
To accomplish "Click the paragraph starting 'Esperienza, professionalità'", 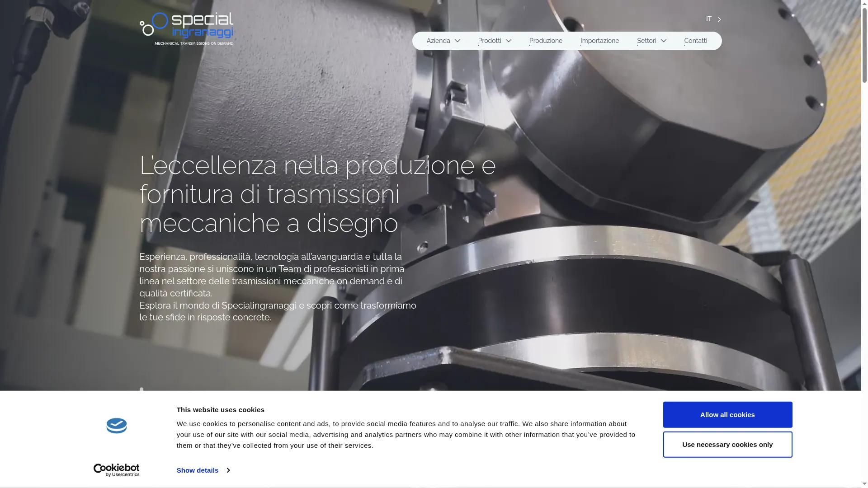I will point(278,286).
